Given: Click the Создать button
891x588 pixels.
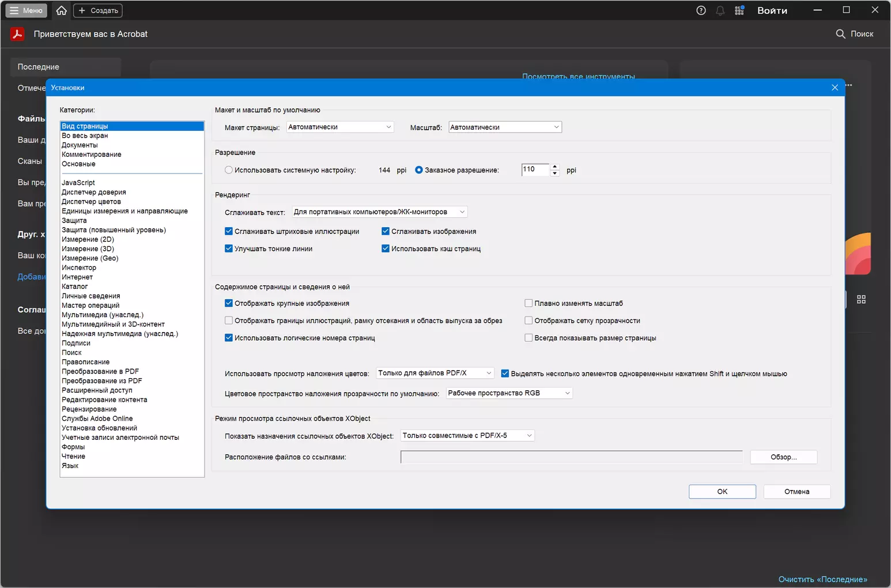Looking at the screenshot, I should (99, 10).
